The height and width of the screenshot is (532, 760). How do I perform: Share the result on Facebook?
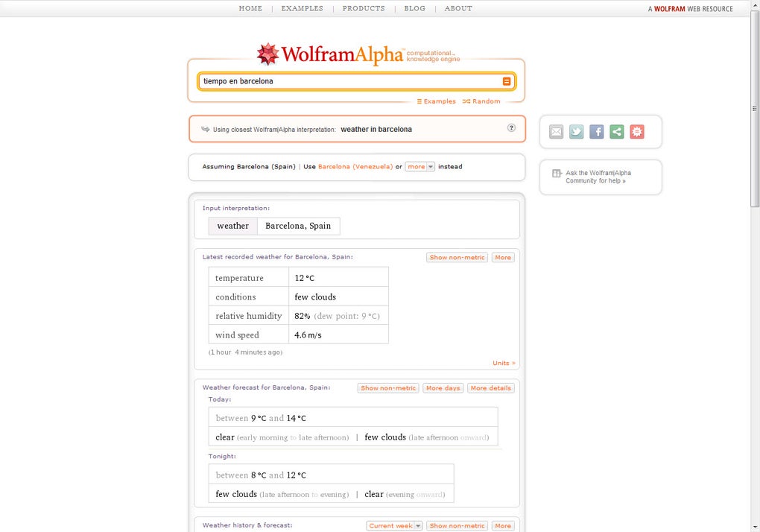pyautogui.click(x=597, y=131)
